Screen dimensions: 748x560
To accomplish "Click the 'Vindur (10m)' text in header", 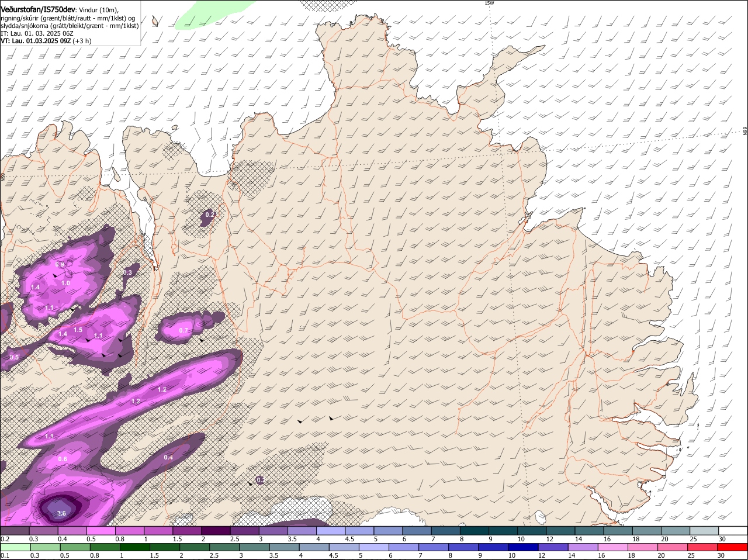I will 98,11.
